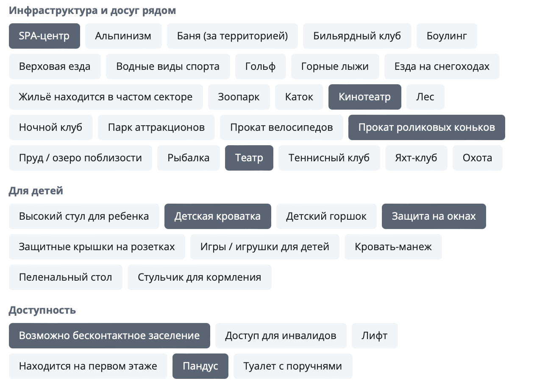Viewport: 534px width, 392px height.
Task: Turn on Кровать-манеж chip
Action: [393, 247]
